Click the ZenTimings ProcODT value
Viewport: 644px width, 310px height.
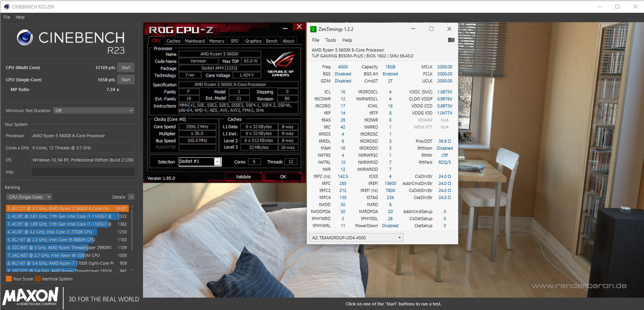tap(446, 141)
